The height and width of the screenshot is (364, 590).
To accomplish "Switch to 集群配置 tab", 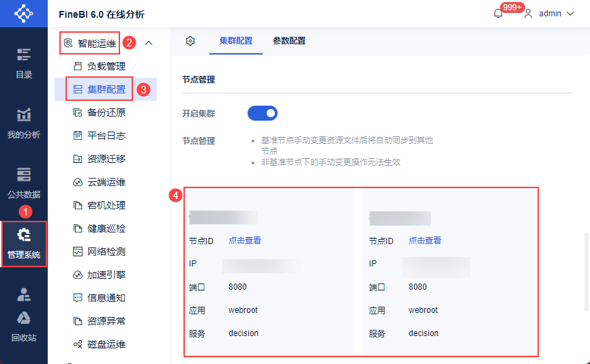I will [x=236, y=41].
